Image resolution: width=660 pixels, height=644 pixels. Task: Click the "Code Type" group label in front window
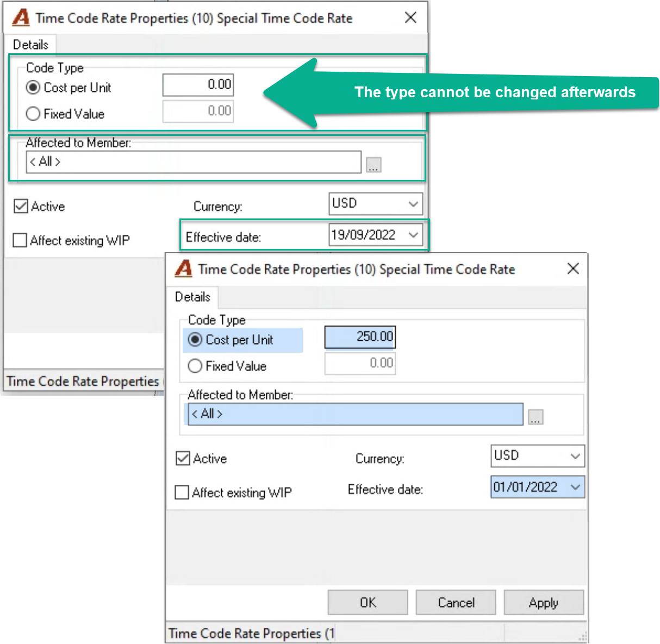217,320
